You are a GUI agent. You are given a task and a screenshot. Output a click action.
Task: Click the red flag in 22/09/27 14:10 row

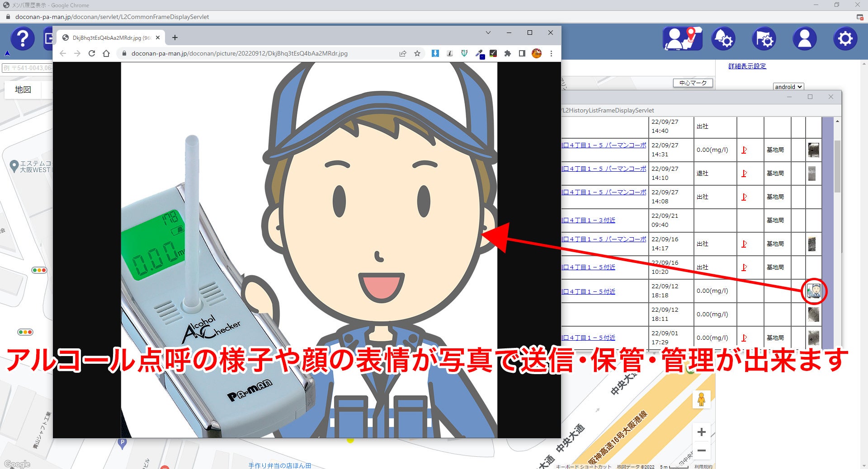[x=744, y=173]
